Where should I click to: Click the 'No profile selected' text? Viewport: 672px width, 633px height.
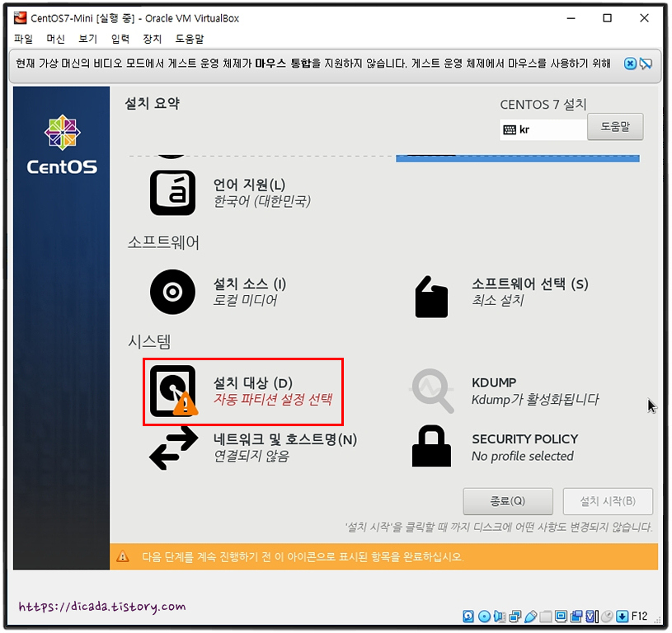523,456
